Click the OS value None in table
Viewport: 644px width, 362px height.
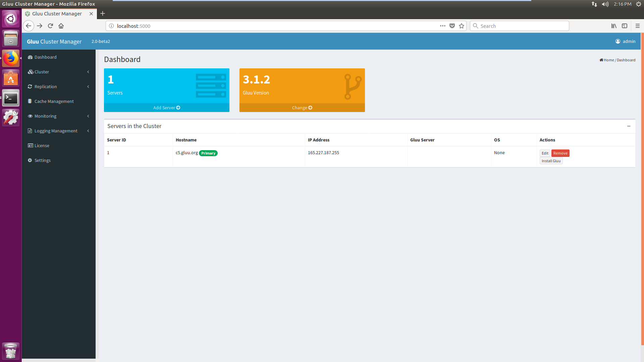click(x=499, y=153)
